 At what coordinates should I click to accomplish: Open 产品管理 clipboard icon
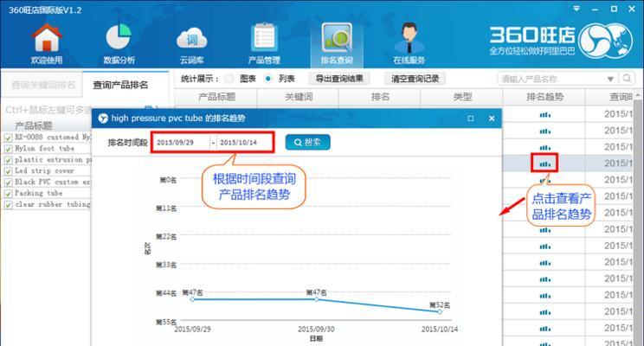(x=264, y=43)
